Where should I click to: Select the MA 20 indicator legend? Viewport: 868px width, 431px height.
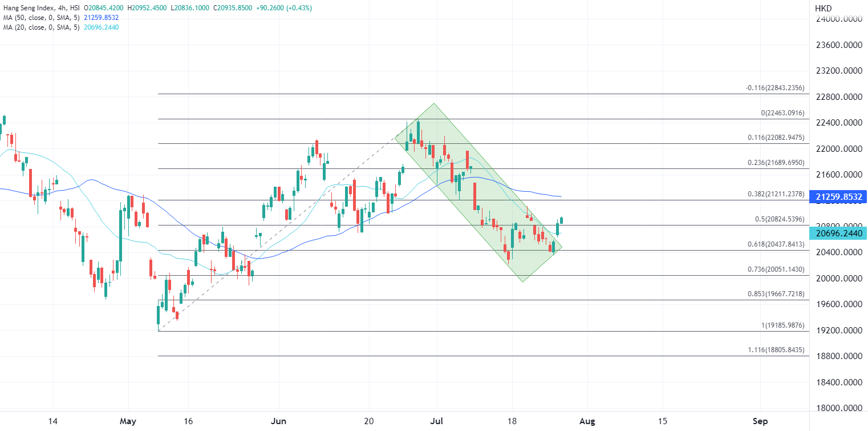tap(40, 27)
